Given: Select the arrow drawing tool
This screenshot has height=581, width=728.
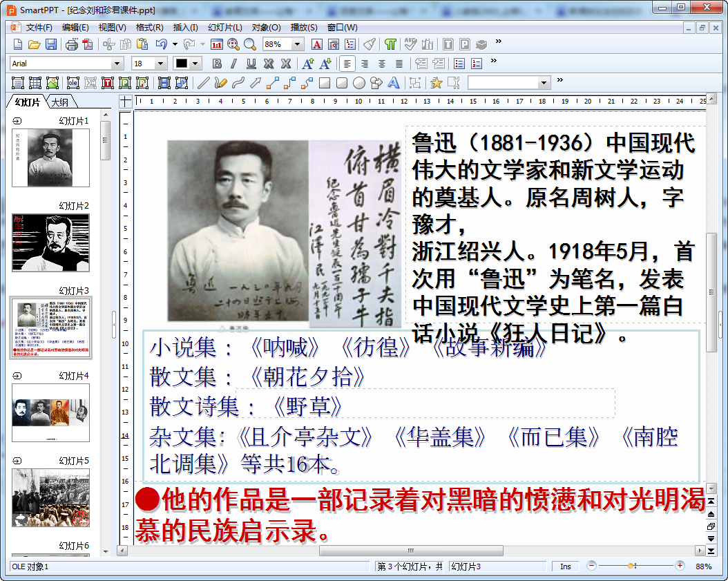Looking at the screenshot, I should (256, 83).
